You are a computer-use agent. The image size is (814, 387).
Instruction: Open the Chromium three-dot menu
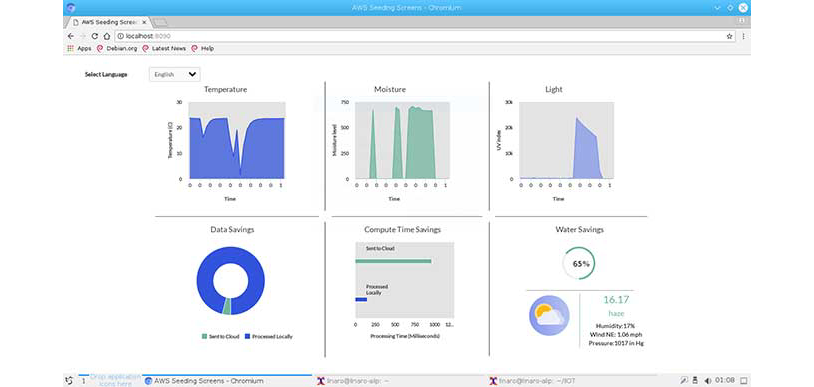pyautogui.click(x=743, y=36)
